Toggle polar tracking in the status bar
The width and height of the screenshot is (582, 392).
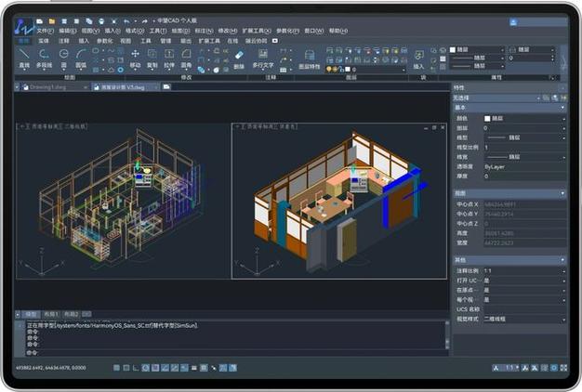coord(145,368)
